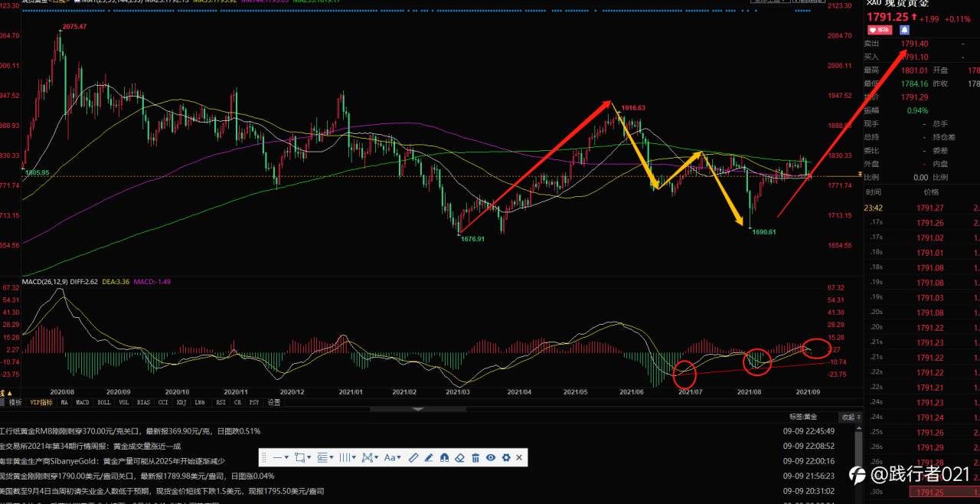Select the vertical cycle lines tool
Viewport: 980px width, 504px height.
tap(345, 457)
